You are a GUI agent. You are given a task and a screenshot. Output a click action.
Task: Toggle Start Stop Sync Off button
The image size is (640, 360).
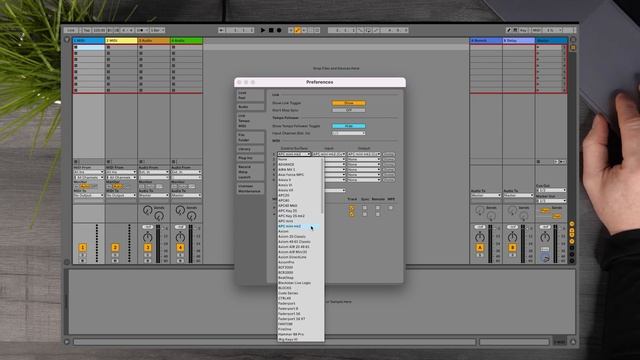tap(349, 110)
